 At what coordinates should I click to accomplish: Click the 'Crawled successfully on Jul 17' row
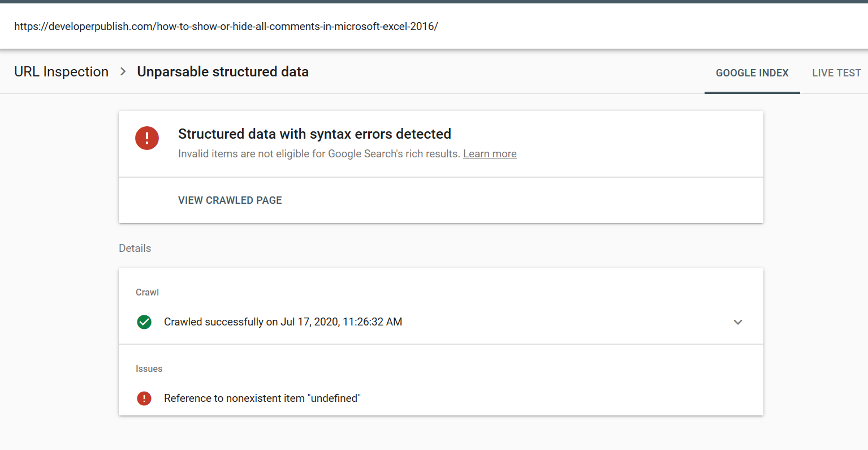[x=283, y=322]
